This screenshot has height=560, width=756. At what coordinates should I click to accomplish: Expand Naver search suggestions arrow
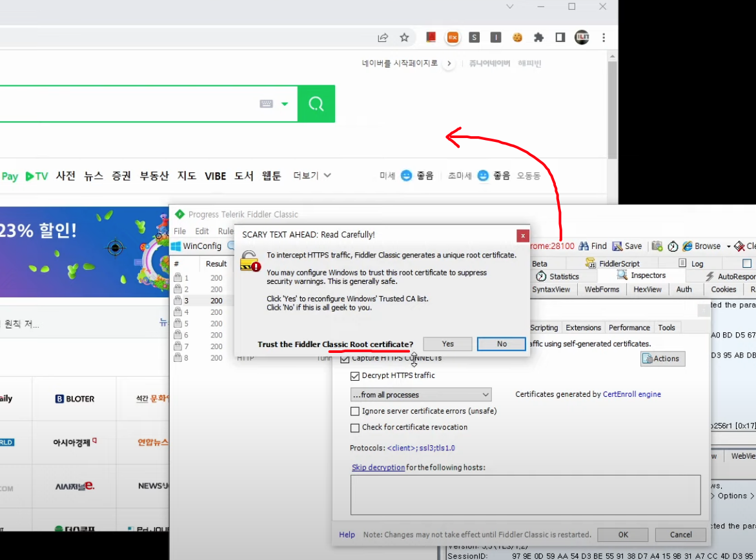[x=285, y=104]
